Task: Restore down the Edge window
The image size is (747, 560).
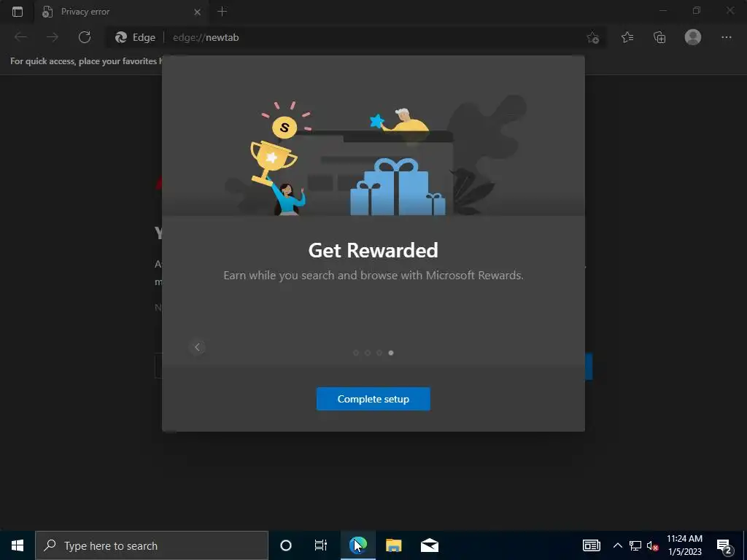Action: [697, 10]
